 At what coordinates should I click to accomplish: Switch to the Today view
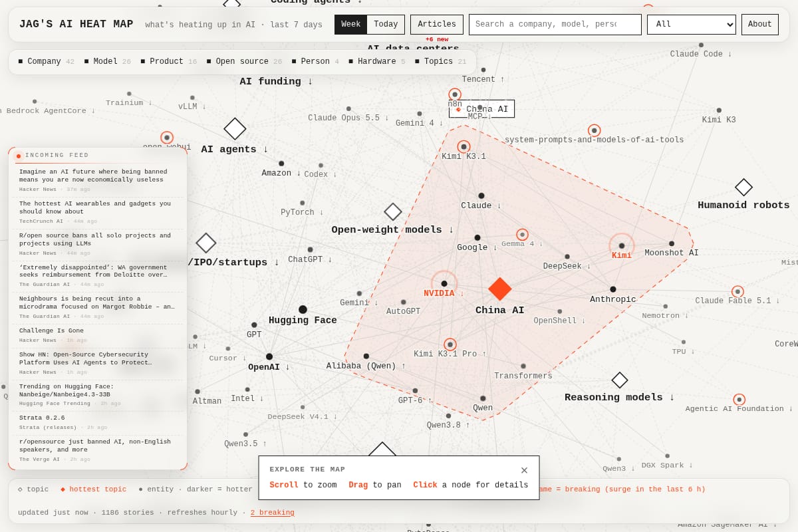386,25
